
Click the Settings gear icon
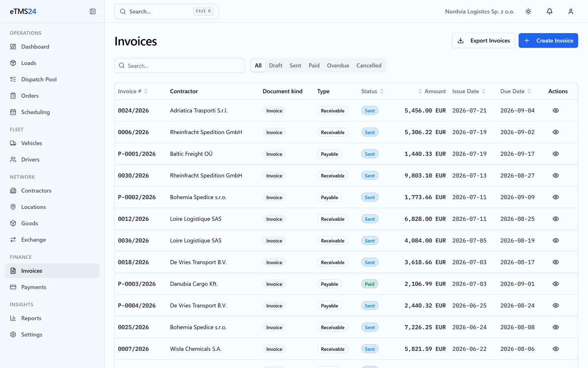click(13, 334)
